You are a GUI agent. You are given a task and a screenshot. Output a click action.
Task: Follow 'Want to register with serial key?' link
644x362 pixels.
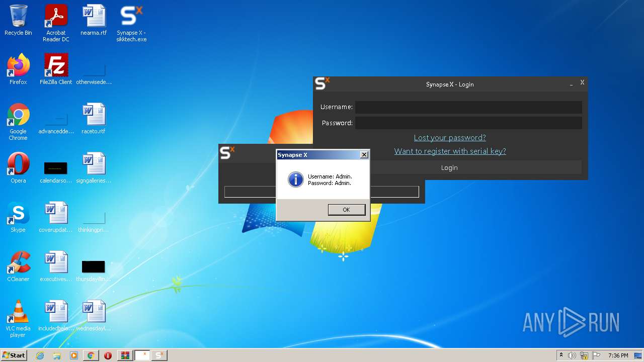pos(450,151)
